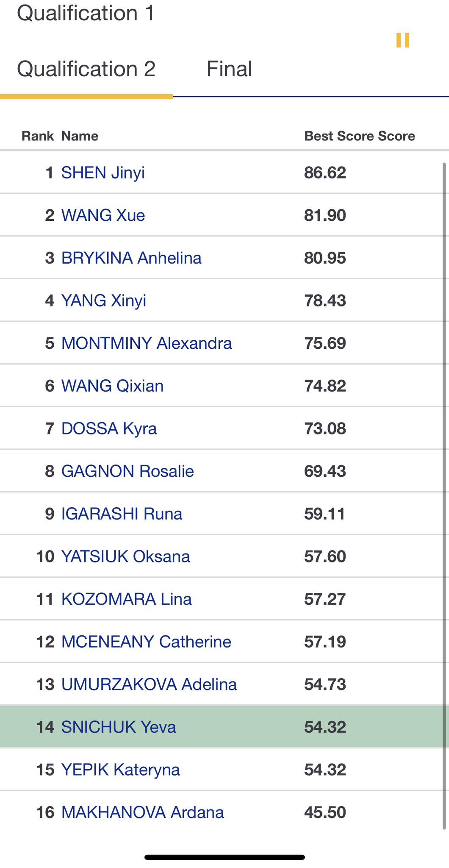Select WANG Qixian from the ranking
Screen dimensions: 449x868
pos(112,386)
